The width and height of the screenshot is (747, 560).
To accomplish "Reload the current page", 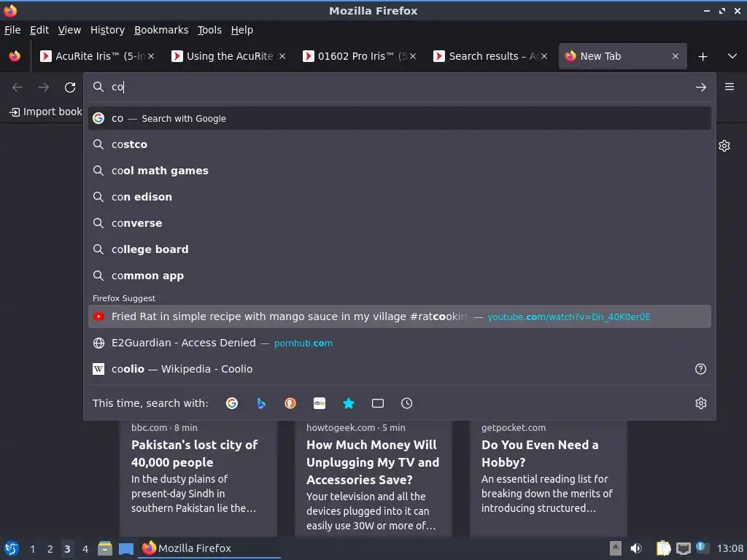I will 70,87.
